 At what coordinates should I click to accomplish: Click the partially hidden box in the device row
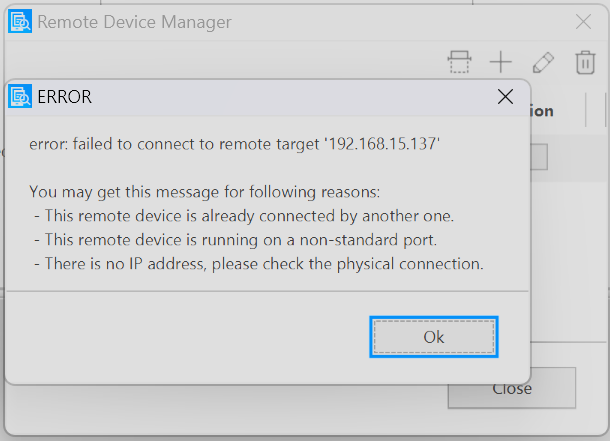(538, 157)
